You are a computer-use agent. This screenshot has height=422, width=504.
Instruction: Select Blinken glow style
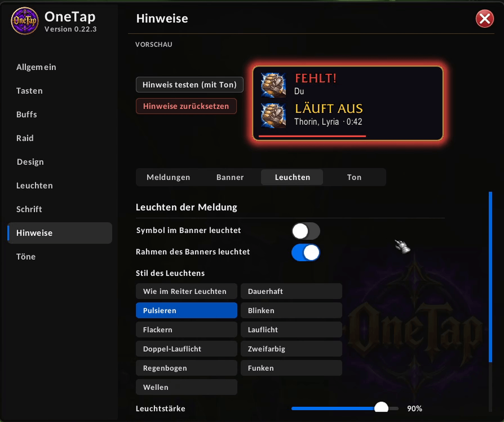point(291,310)
